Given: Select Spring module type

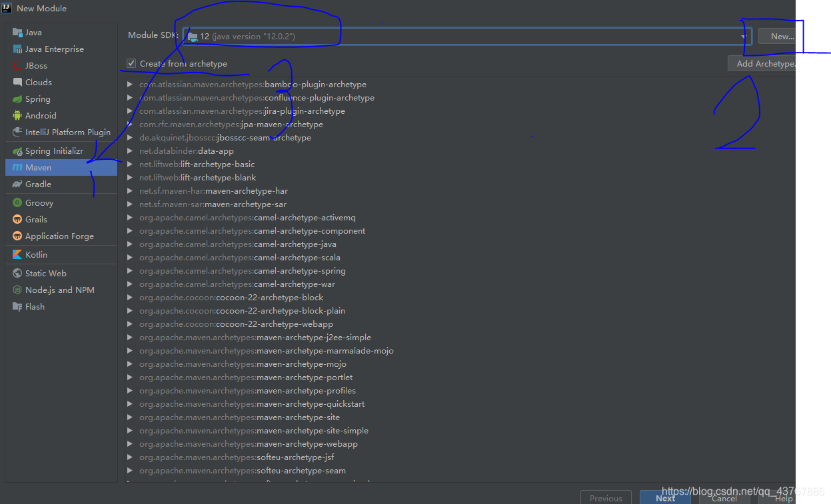Looking at the screenshot, I should (x=61, y=99).
